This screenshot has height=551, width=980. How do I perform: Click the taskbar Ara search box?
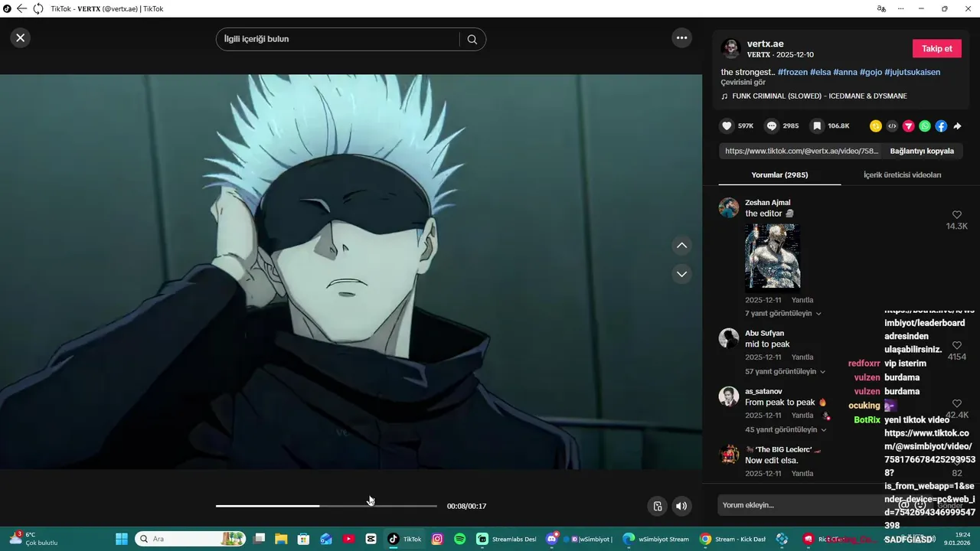190,539
